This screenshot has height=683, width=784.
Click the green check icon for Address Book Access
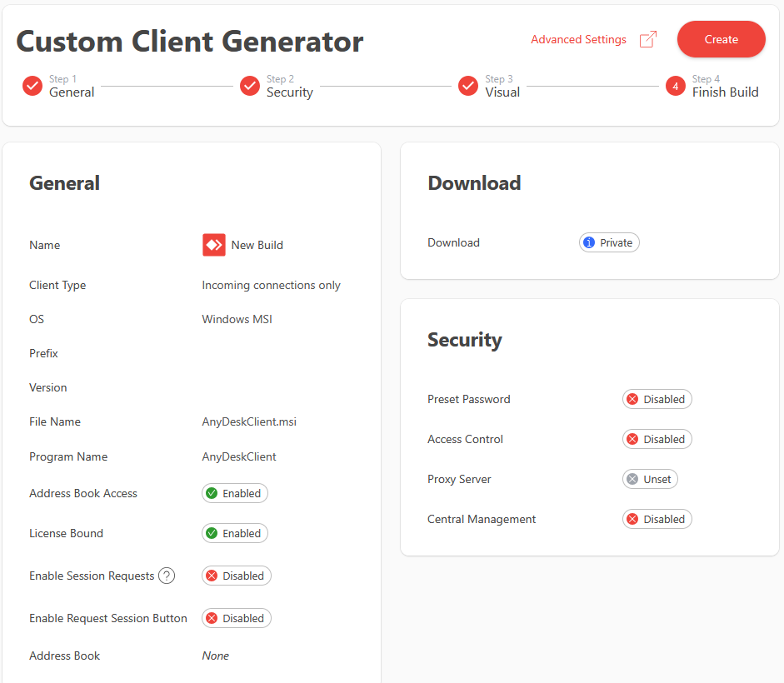[212, 493]
